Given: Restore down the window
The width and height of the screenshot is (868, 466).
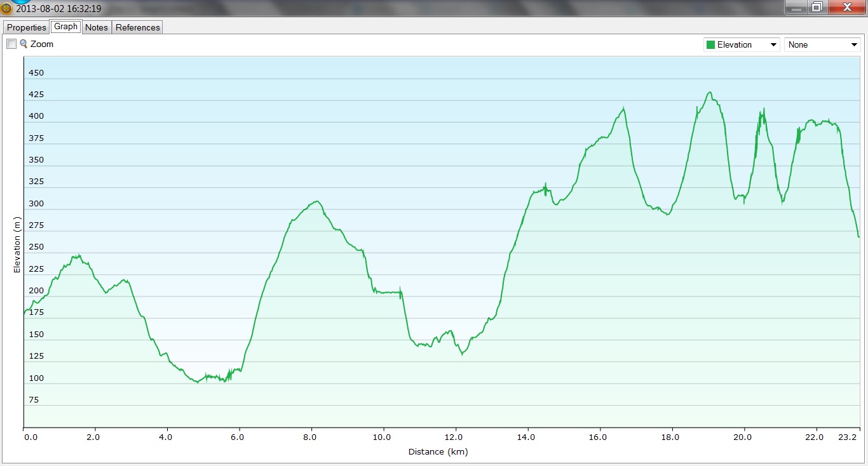Looking at the screenshot, I should (x=817, y=8).
